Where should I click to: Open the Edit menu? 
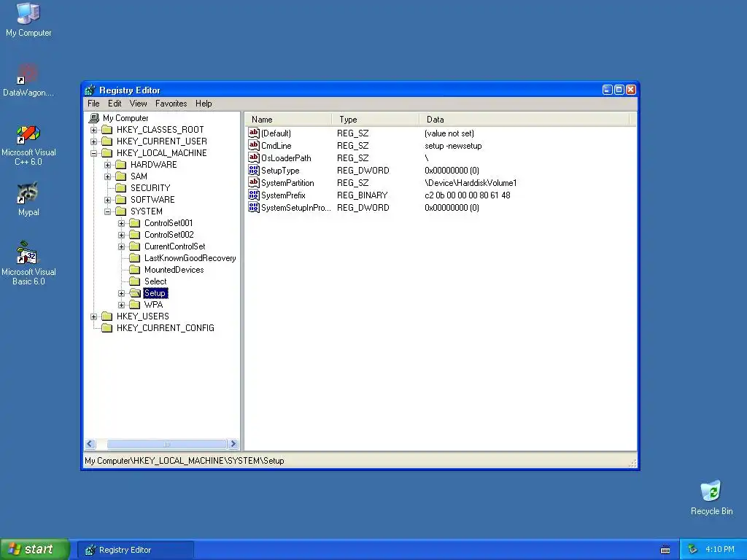pyautogui.click(x=115, y=104)
